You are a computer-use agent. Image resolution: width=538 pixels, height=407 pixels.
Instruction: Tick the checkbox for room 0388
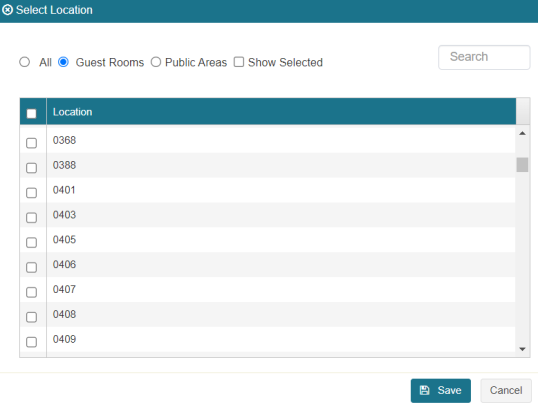(x=32, y=168)
